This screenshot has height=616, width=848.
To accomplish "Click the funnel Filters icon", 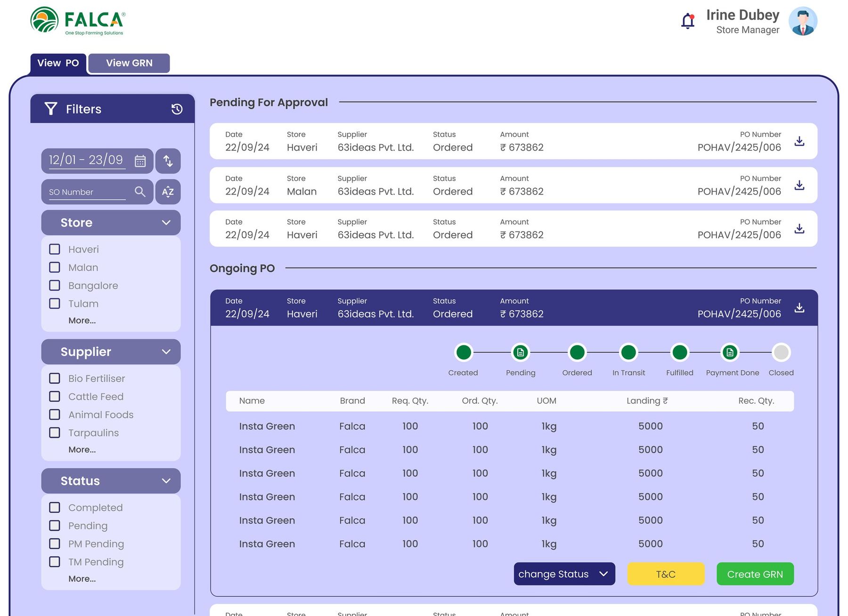I will [x=51, y=109].
